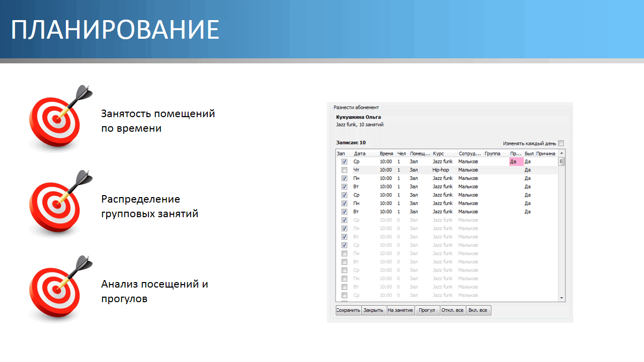Viewport: 644px width, 362px height.
Task: Click the Чел column header
Action: coord(402,153)
